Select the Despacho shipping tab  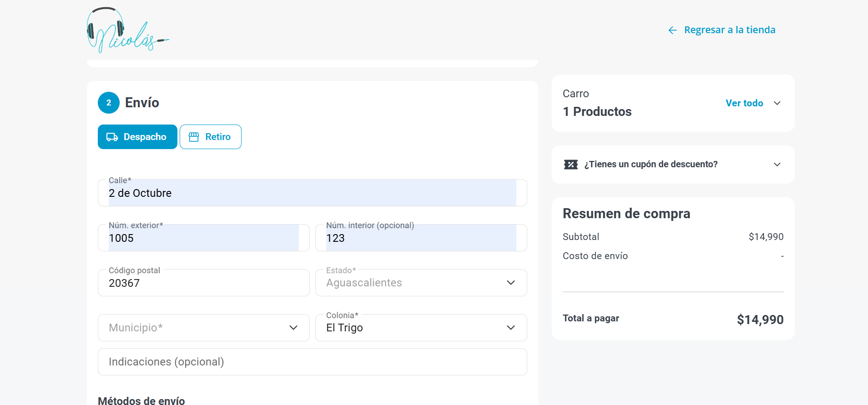(x=137, y=137)
